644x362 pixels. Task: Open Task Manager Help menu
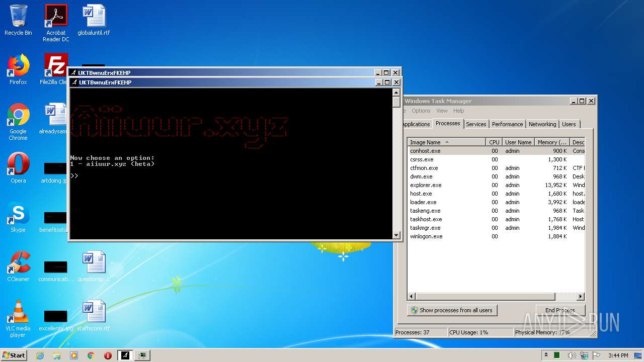pyautogui.click(x=458, y=111)
